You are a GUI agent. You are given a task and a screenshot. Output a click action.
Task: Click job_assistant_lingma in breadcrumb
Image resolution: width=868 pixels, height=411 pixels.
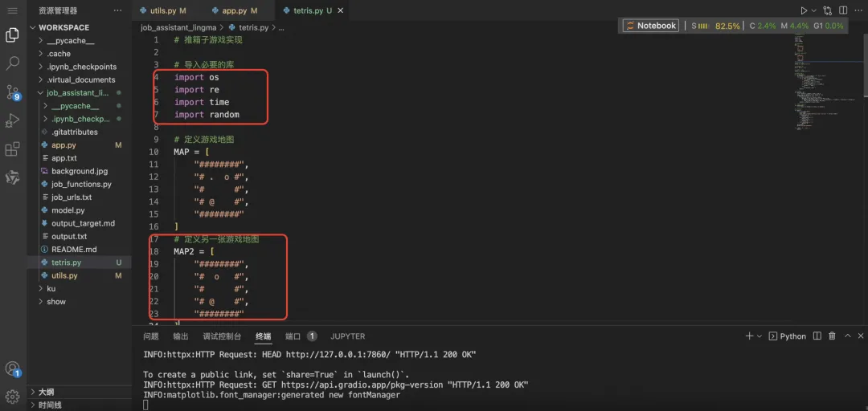pyautogui.click(x=179, y=27)
